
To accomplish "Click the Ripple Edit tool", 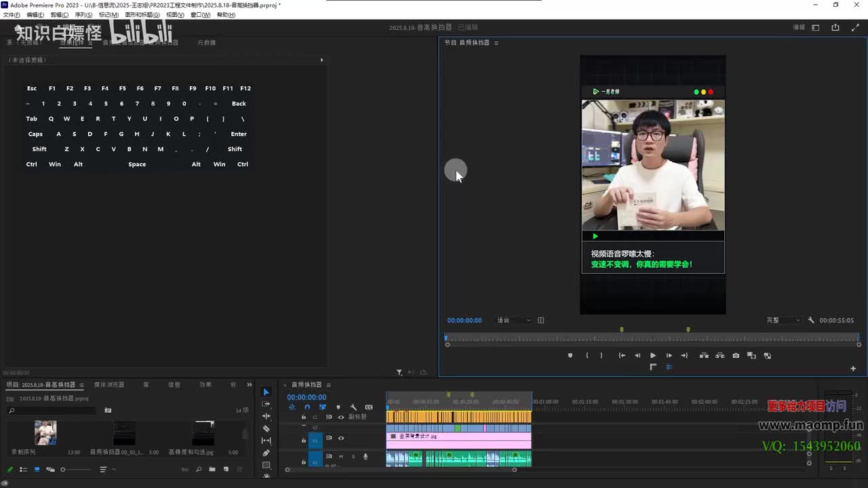I will [266, 416].
